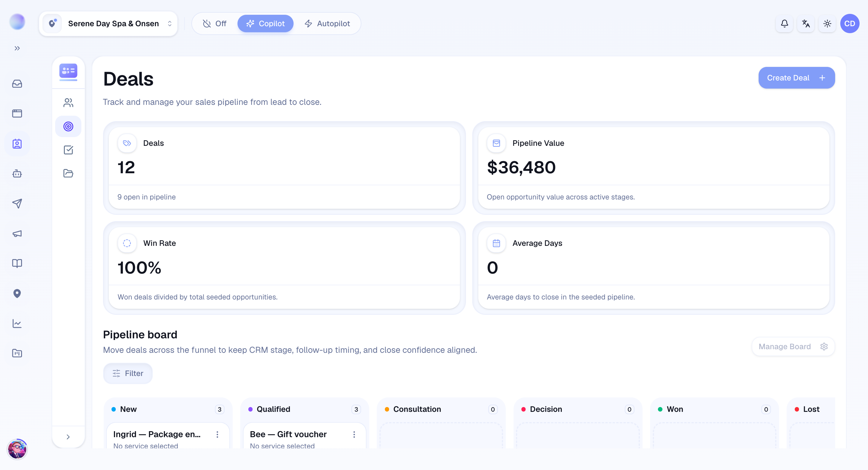Open the pipeline Filter button
The width and height of the screenshot is (868, 470).
coord(128,373)
